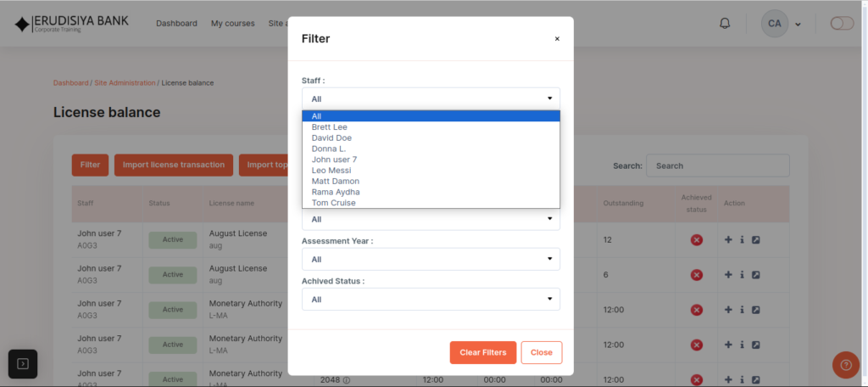Screen dimensions: 868x387
Task: Click the export arrow icon in third row
Action: [x=756, y=310]
